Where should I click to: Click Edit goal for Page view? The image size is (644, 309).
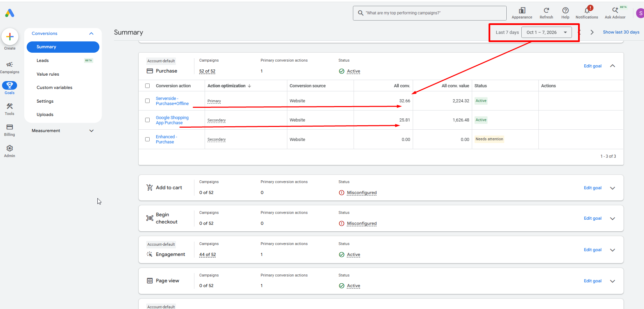click(592, 281)
